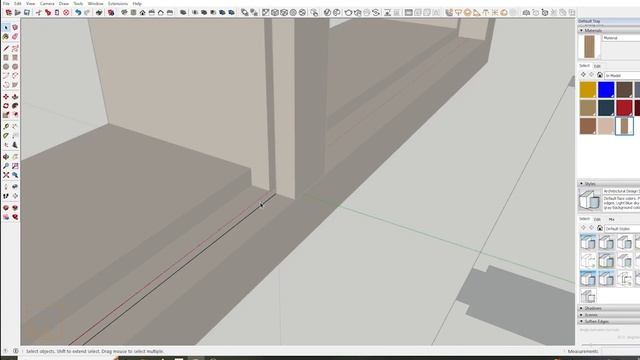Choose the Paint Bucket tool
640x360 pixels.
click(x=6, y=37)
